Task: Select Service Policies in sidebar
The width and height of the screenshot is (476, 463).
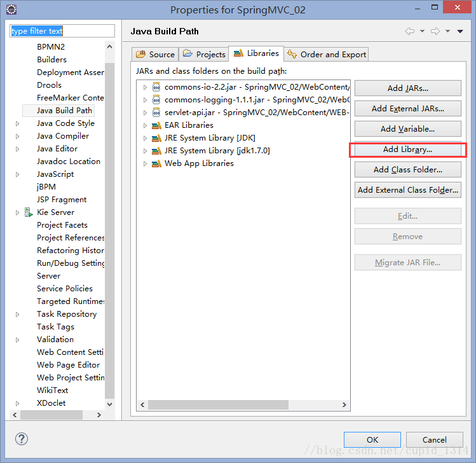Action: click(65, 289)
